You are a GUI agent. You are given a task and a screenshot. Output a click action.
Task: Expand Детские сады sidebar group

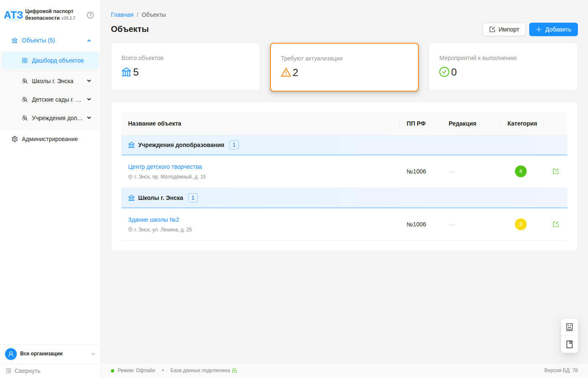coord(89,100)
